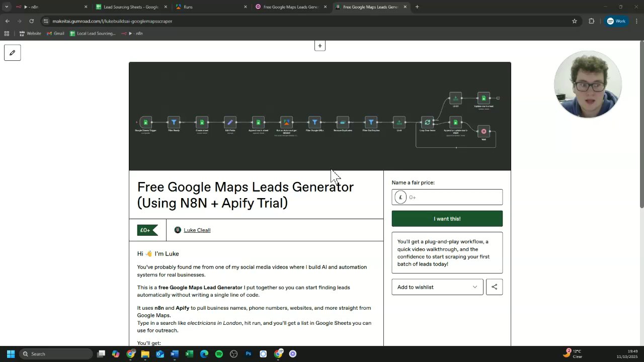Image resolution: width=644 pixels, height=362 pixels.
Task: Open the tab search dropdown arrow
Action: pyautogui.click(x=7, y=7)
